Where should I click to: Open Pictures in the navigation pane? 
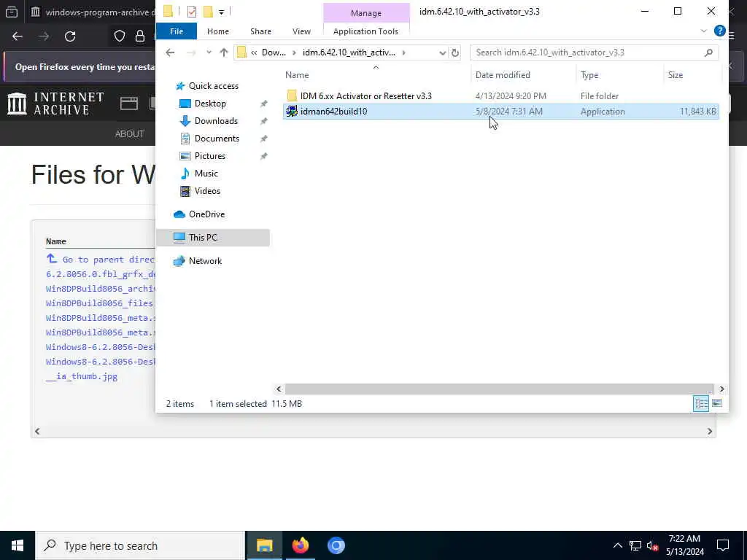pos(209,156)
